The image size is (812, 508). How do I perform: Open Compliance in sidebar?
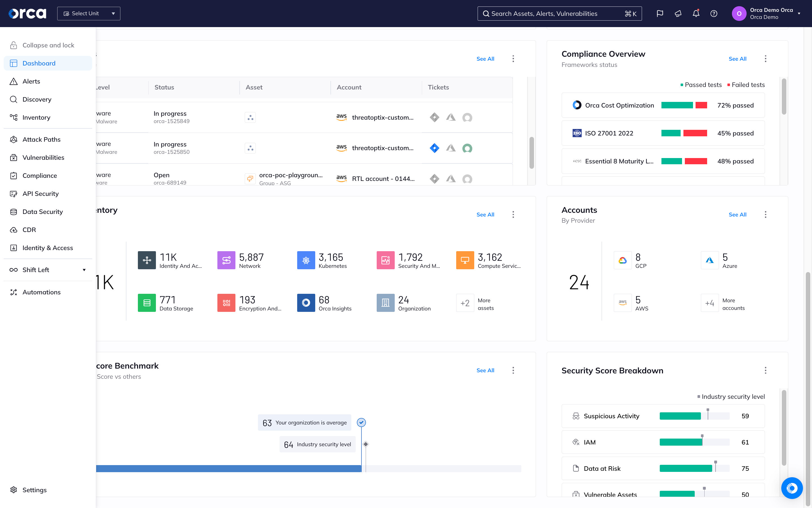[x=48, y=175]
